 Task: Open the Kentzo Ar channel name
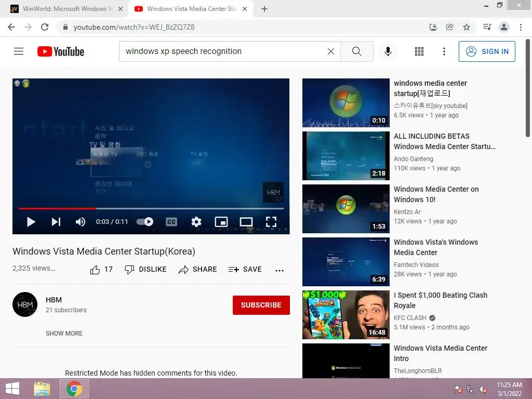click(x=407, y=212)
